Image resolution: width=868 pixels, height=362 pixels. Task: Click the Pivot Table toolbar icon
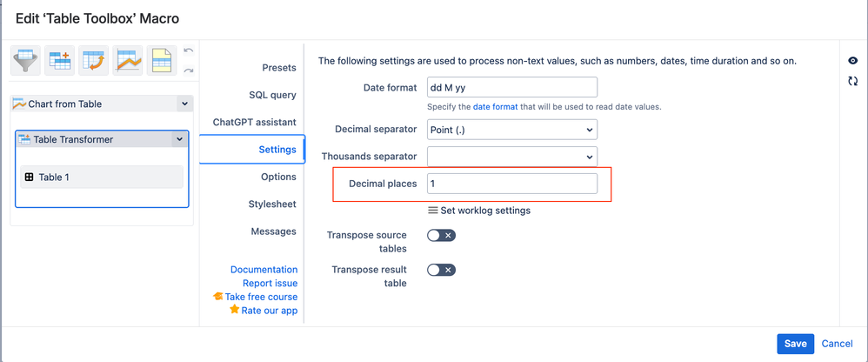pyautogui.click(x=94, y=60)
